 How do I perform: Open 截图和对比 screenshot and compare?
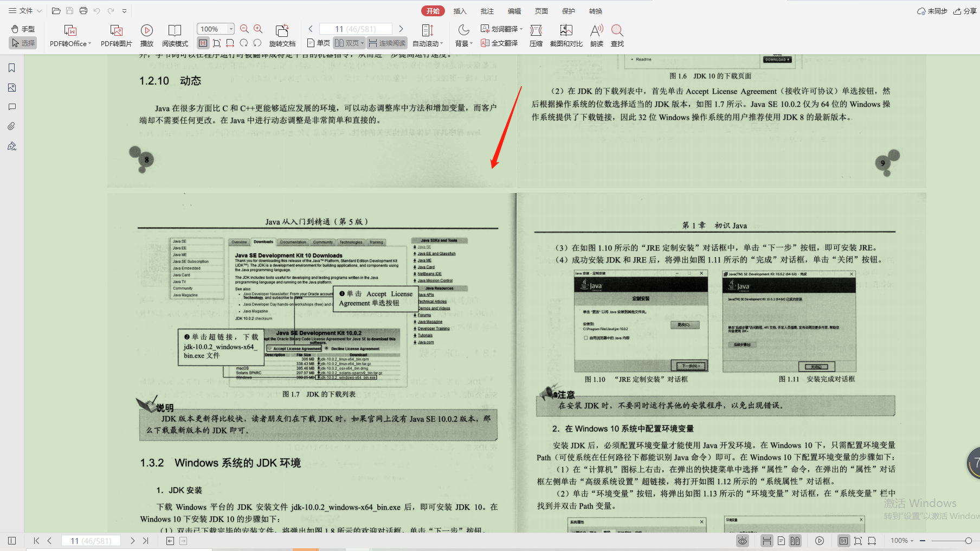(x=566, y=36)
